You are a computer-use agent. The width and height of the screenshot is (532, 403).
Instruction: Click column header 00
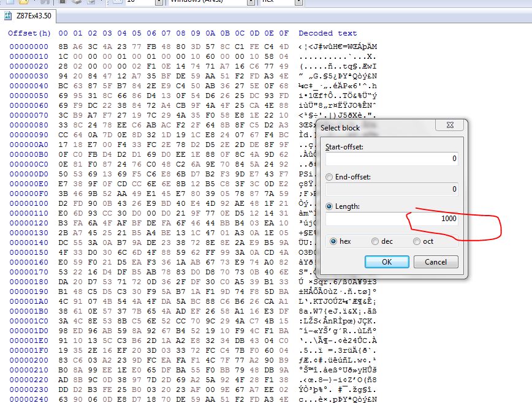63,33
